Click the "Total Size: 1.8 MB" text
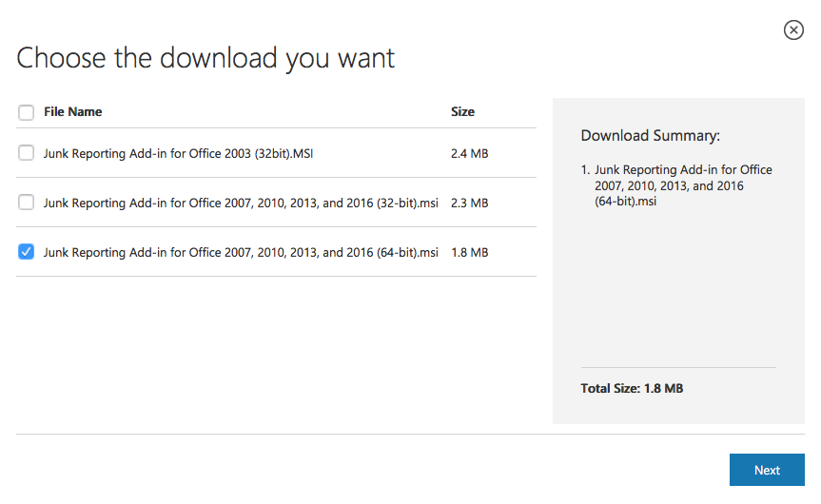Screen dimensions: 821x504 (632, 388)
